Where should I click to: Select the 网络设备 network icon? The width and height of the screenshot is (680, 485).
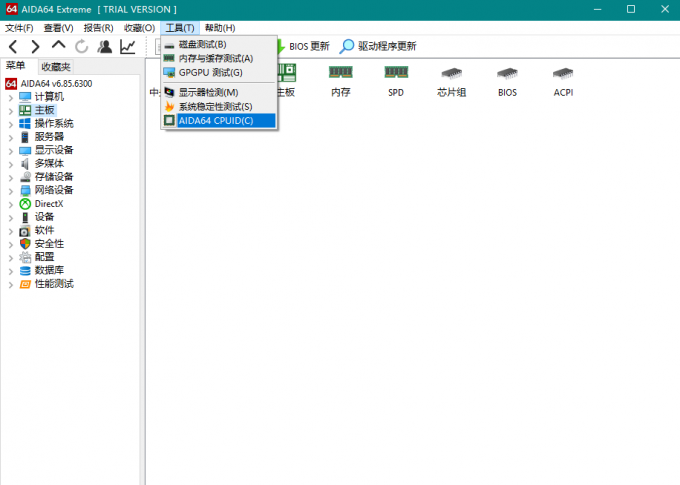[x=25, y=190]
